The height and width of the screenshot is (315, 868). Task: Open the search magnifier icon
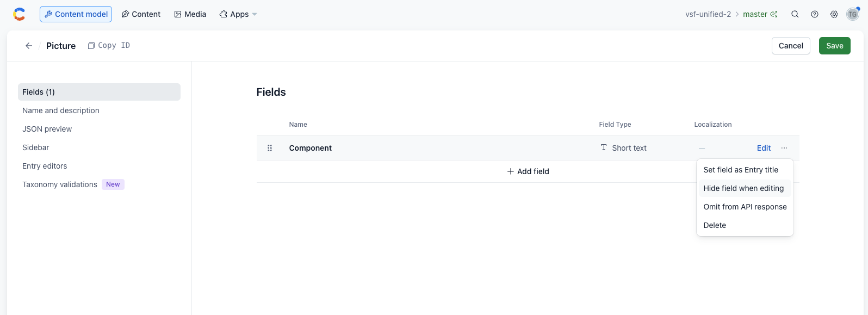pyautogui.click(x=795, y=14)
